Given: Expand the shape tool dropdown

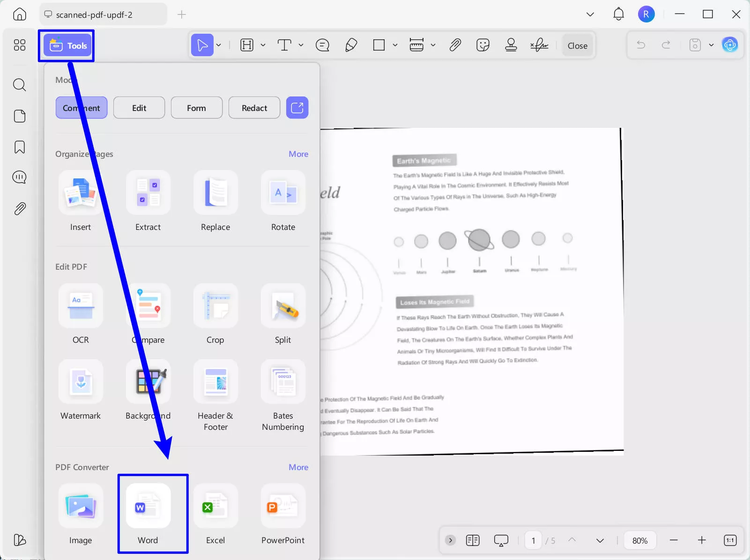Looking at the screenshot, I should (x=394, y=45).
